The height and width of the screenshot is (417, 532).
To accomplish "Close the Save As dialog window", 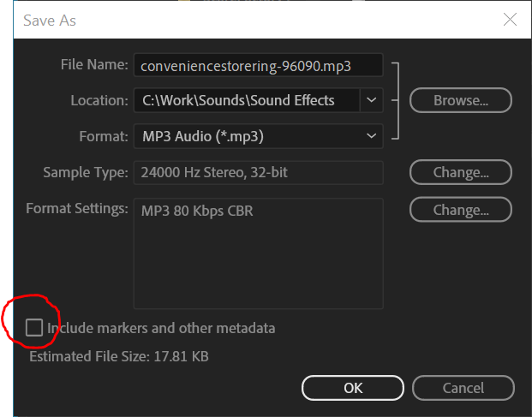I will click(x=510, y=20).
